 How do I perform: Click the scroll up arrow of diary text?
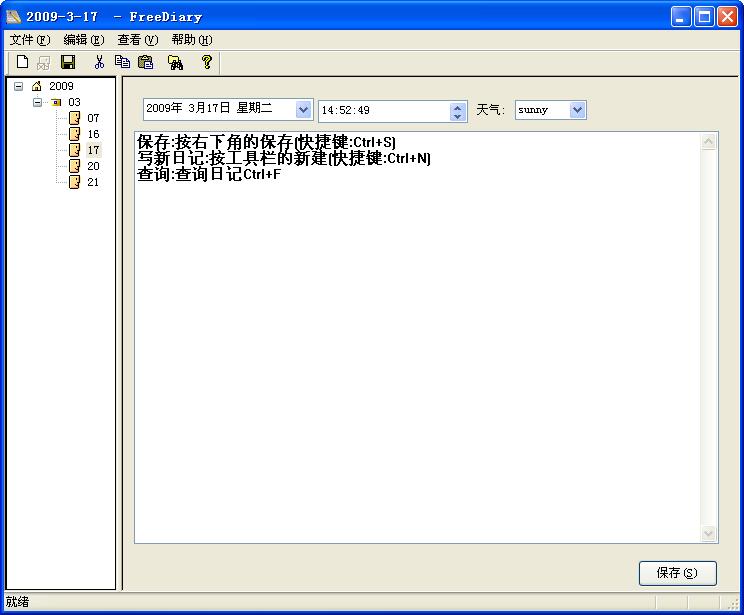(708, 141)
